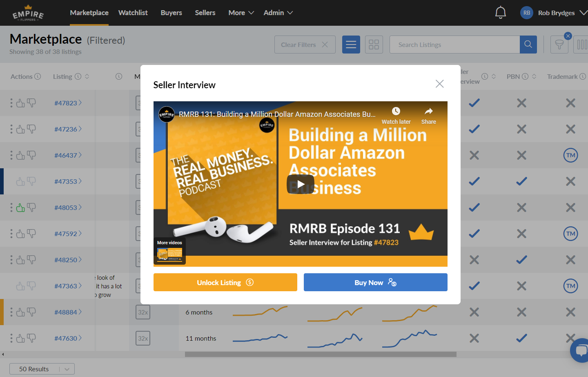
Task: Thumbs down listing #47823
Action: [x=31, y=103]
